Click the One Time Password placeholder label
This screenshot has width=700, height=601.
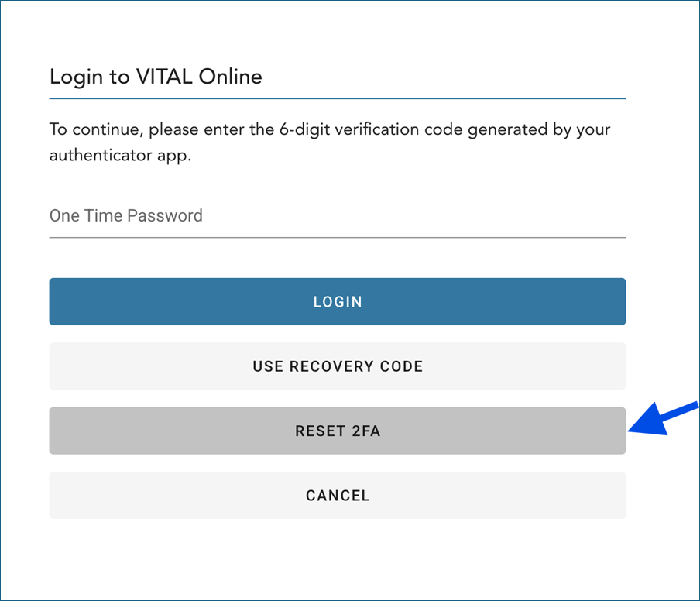tap(126, 216)
